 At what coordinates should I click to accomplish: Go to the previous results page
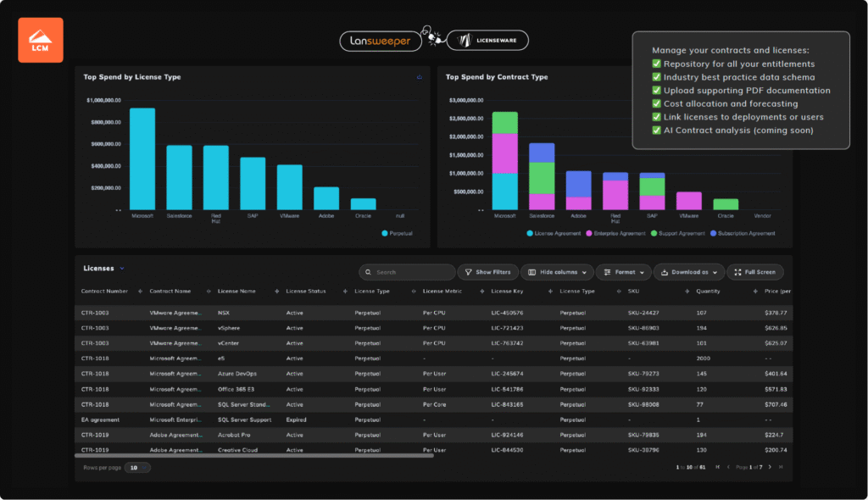click(728, 467)
